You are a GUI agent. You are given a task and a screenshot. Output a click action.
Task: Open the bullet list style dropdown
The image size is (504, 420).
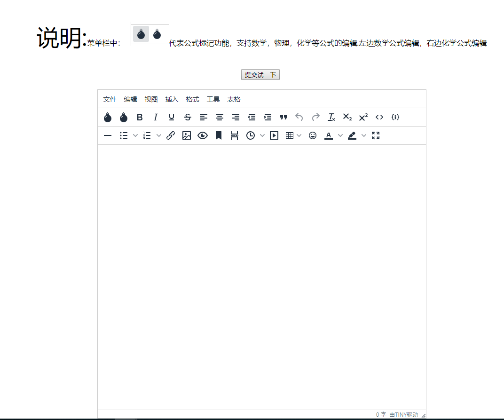[x=136, y=135]
